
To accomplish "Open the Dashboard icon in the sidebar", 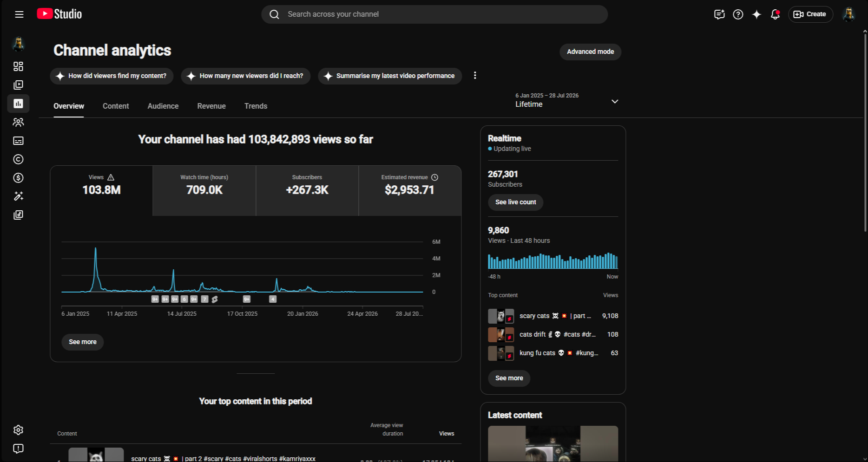I will click(18, 66).
